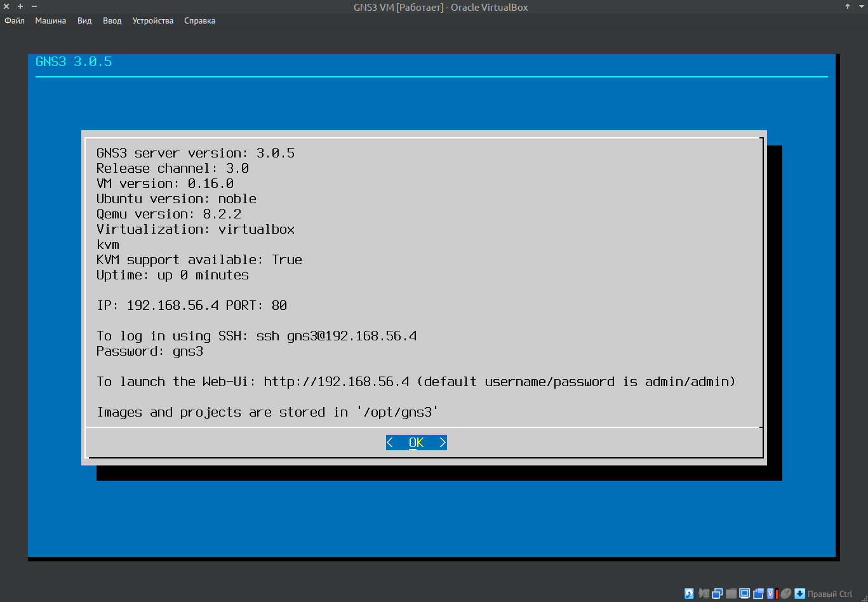The height and width of the screenshot is (602, 868).
Task: Click the Web-Ui launch URL line
Action: [x=416, y=382]
